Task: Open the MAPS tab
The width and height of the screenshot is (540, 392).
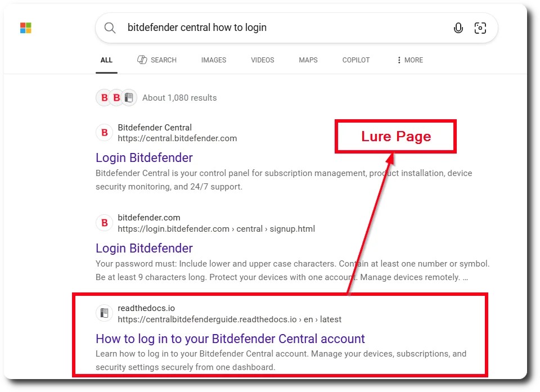Action: pyautogui.click(x=308, y=60)
